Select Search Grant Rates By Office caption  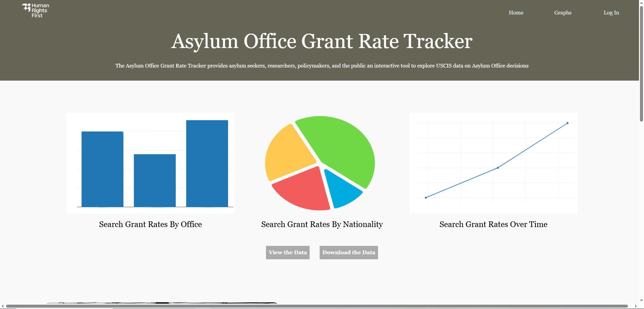click(x=150, y=224)
